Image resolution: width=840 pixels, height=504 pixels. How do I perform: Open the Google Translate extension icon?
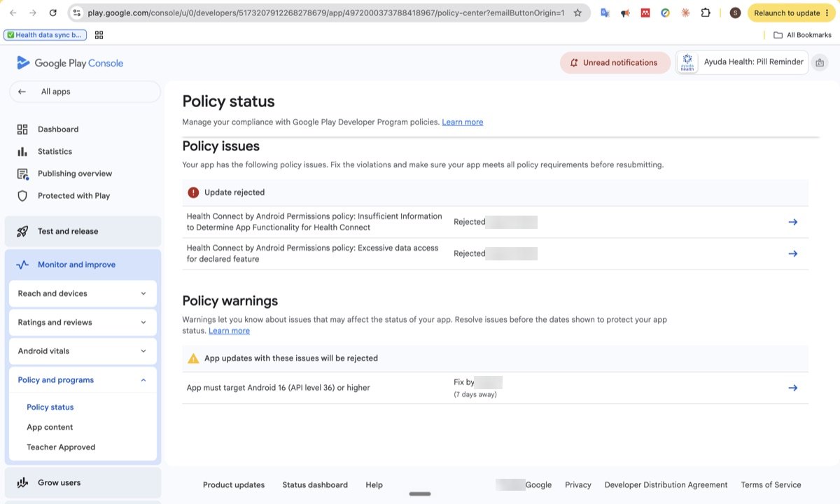click(x=605, y=13)
